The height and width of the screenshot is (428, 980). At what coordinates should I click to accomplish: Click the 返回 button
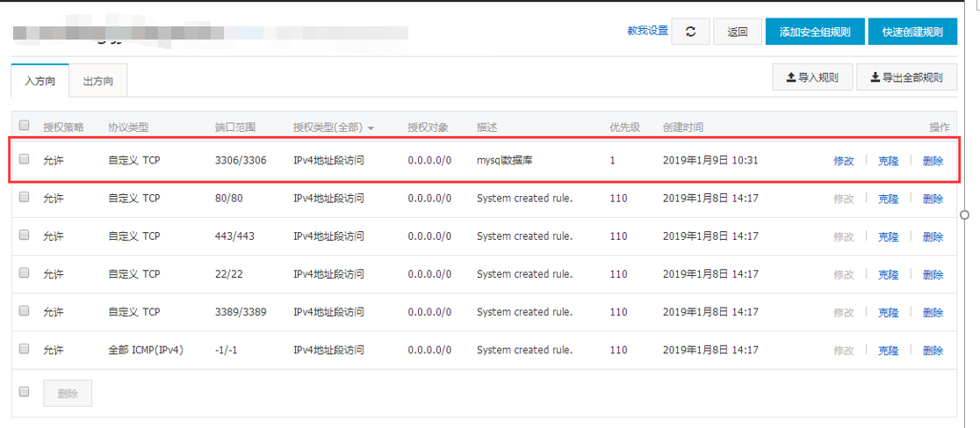click(x=737, y=32)
